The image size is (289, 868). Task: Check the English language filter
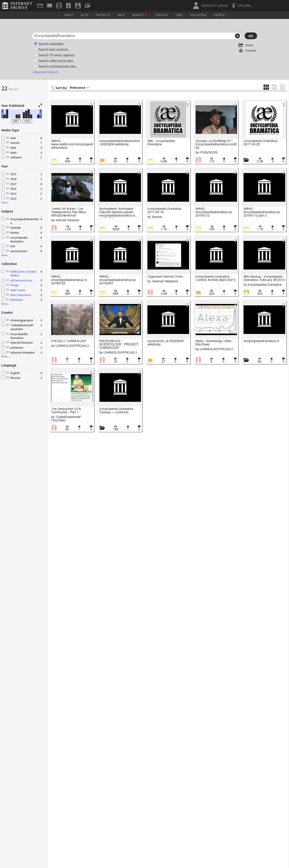[3, 373]
